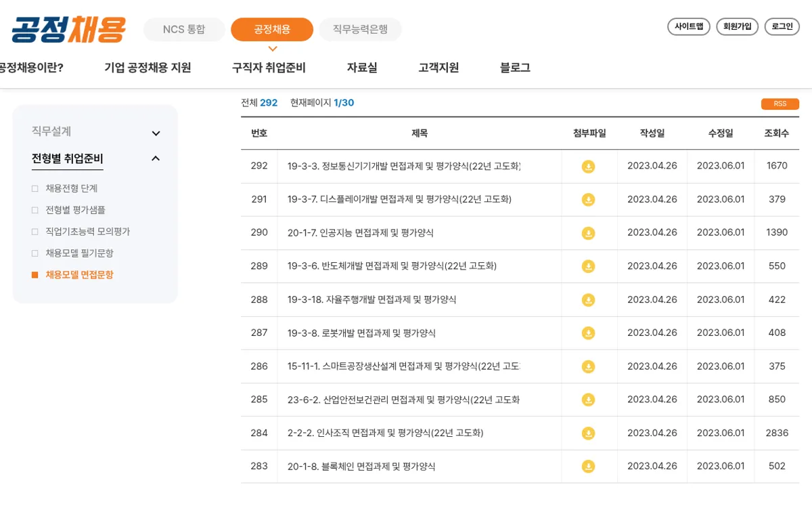Download attachment for post 291

[x=589, y=200]
